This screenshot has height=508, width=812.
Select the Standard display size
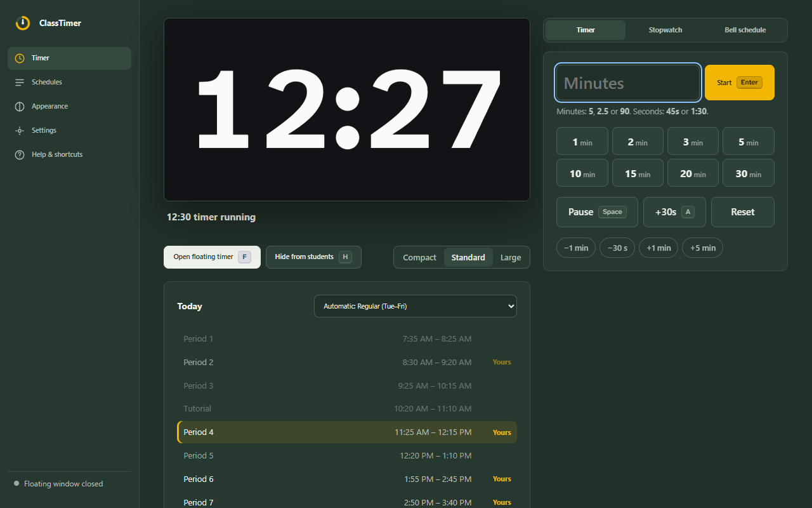468,257
